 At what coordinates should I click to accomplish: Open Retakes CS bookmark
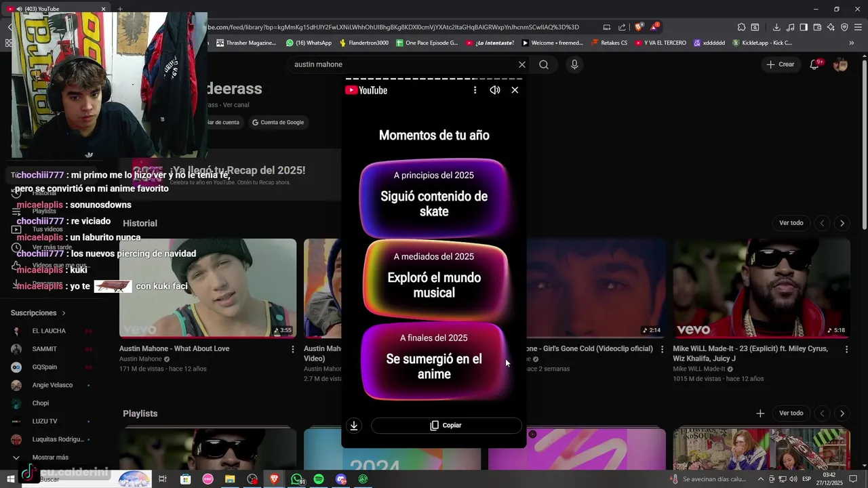609,43
